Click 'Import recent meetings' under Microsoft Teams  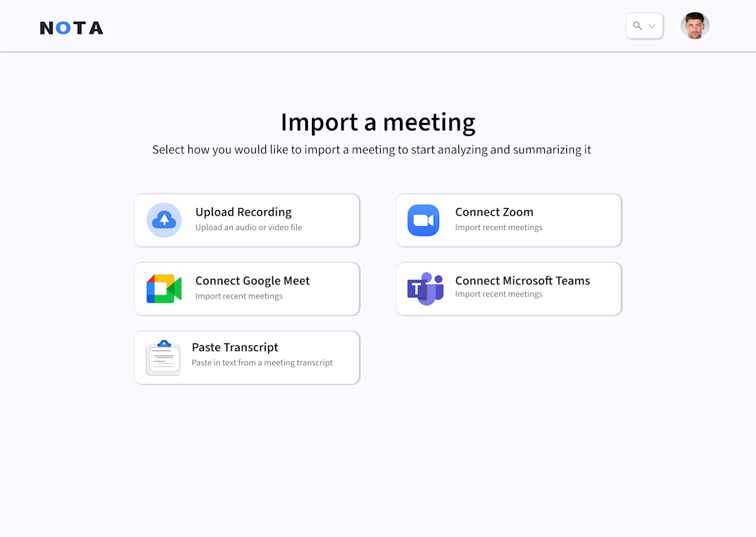coord(498,295)
